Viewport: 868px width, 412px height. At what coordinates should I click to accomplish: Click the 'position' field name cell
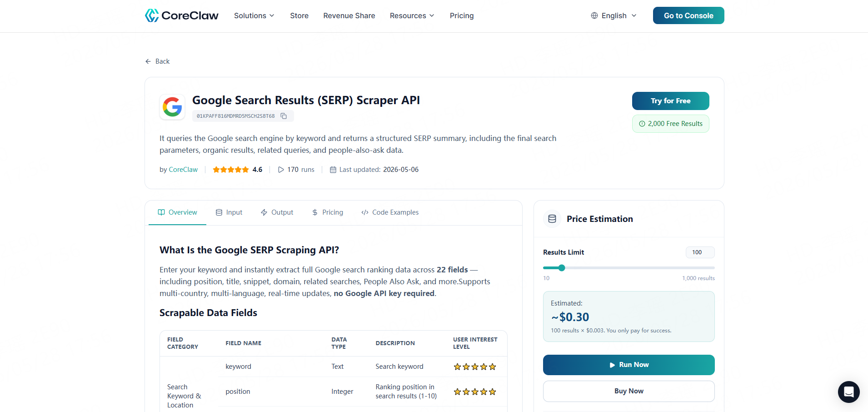[x=238, y=392]
